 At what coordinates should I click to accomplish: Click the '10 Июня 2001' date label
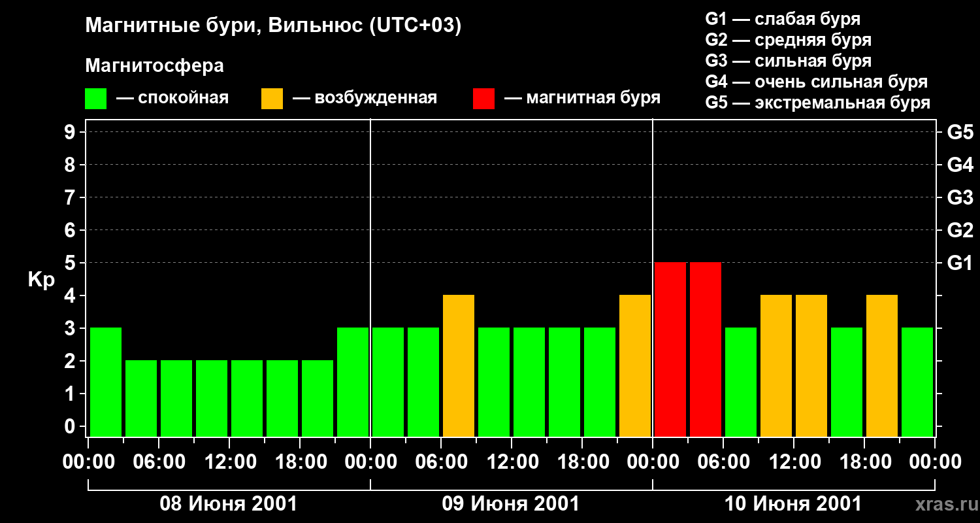793,504
